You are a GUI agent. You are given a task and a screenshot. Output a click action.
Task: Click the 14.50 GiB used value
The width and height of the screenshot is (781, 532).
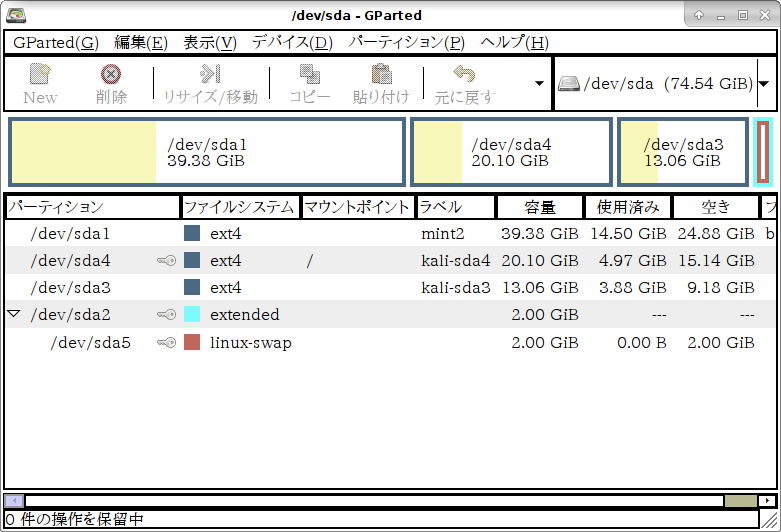[628, 234]
